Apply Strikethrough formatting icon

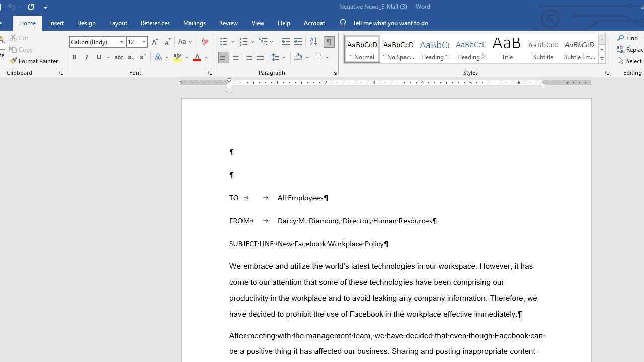[119, 58]
